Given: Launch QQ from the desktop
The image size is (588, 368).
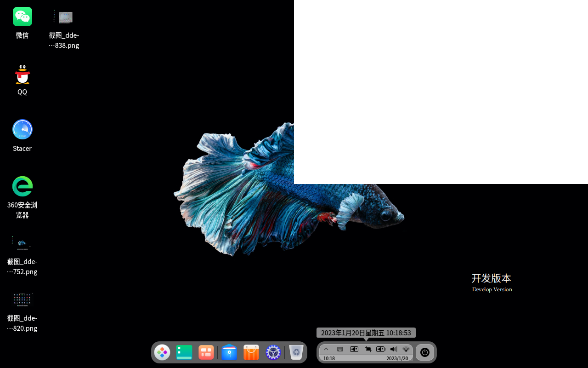Looking at the screenshot, I should pos(22,74).
